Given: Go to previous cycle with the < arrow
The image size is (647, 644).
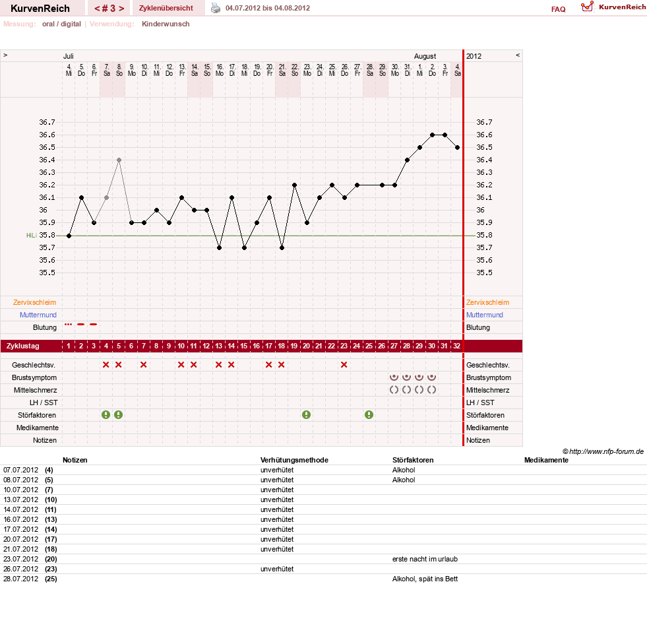Looking at the screenshot, I should [x=97, y=9].
